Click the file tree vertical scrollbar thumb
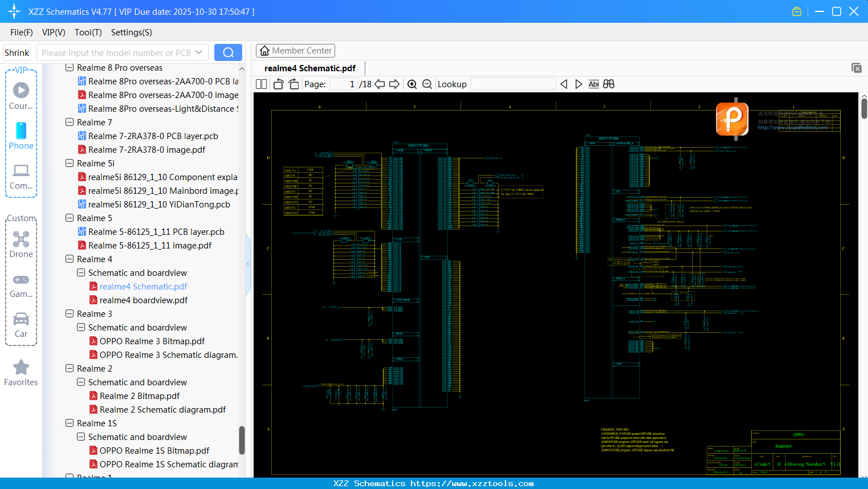This screenshot has height=489, width=868. click(242, 440)
